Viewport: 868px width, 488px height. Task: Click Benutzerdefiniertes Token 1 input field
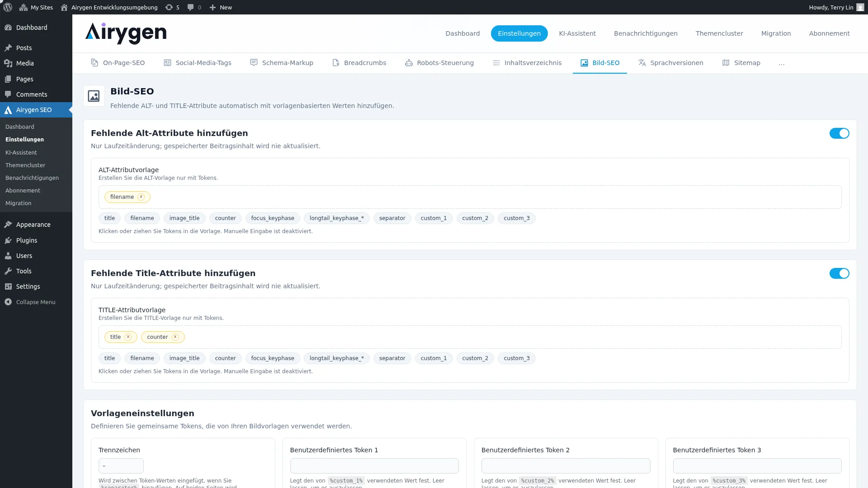(x=374, y=466)
